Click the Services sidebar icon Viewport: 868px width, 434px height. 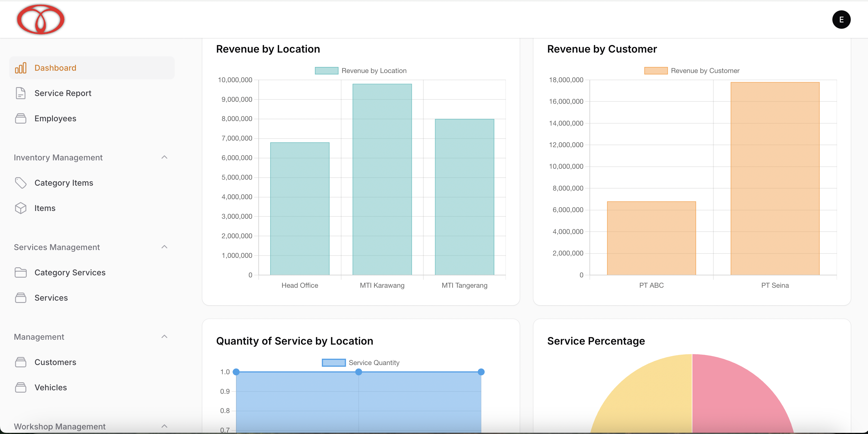21,297
